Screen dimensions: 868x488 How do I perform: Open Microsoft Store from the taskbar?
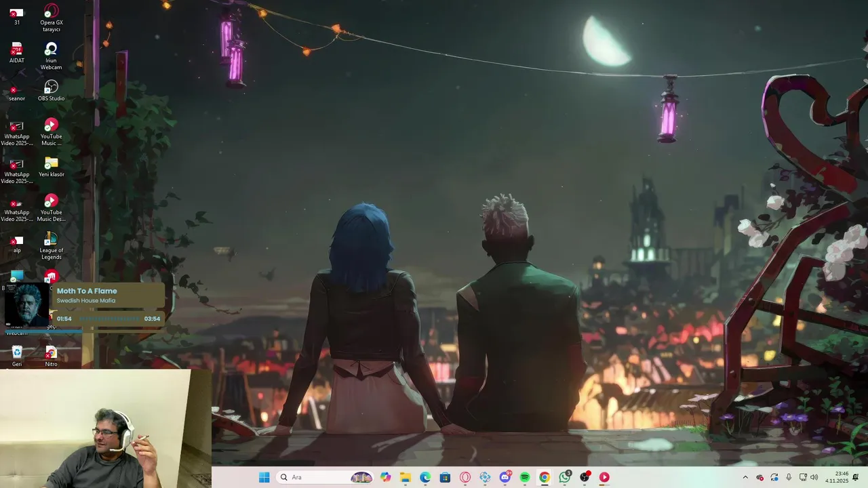pos(445,477)
